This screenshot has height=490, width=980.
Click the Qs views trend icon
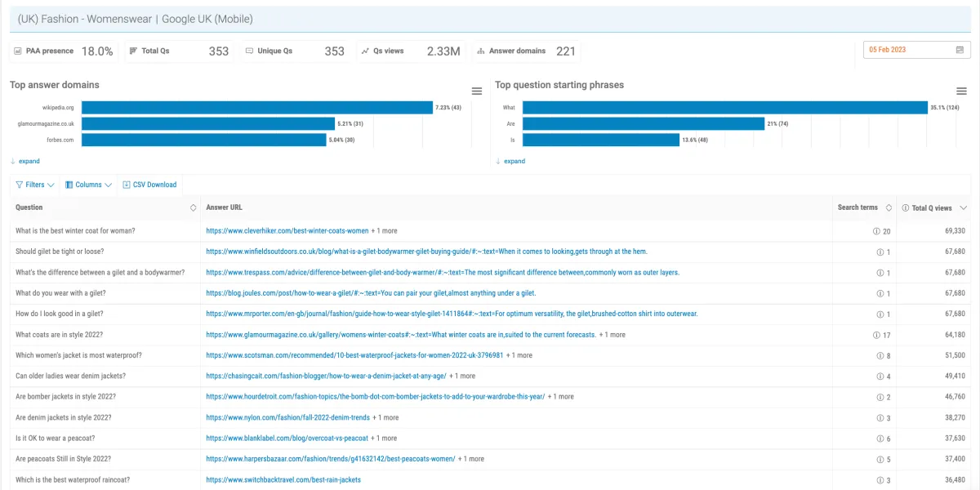[365, 51]
